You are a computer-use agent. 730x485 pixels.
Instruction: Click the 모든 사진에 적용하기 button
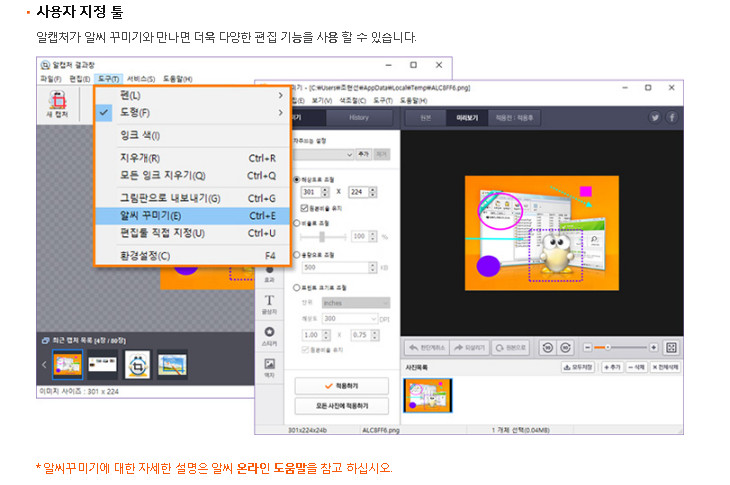[342, 406]
